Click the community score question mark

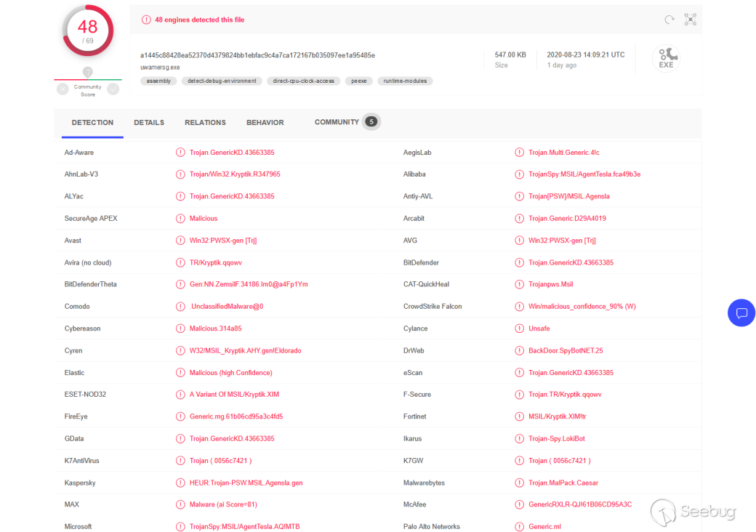pos(87,72)
